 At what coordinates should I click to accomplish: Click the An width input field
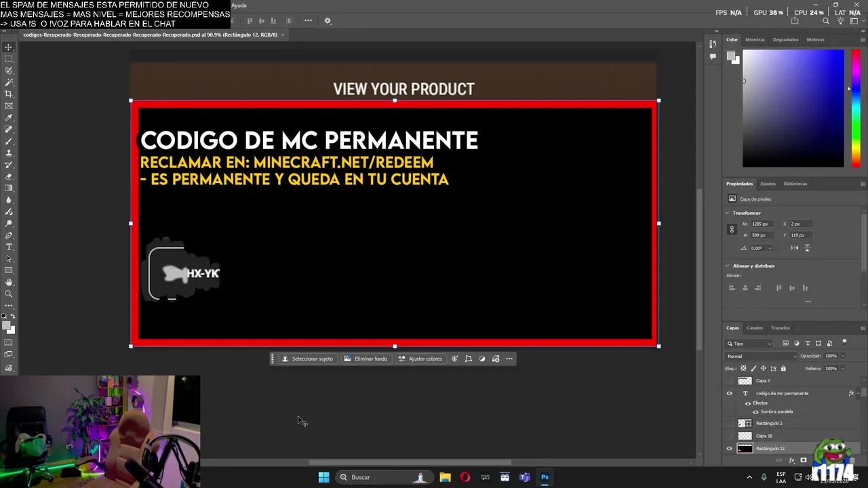point(763,224)
